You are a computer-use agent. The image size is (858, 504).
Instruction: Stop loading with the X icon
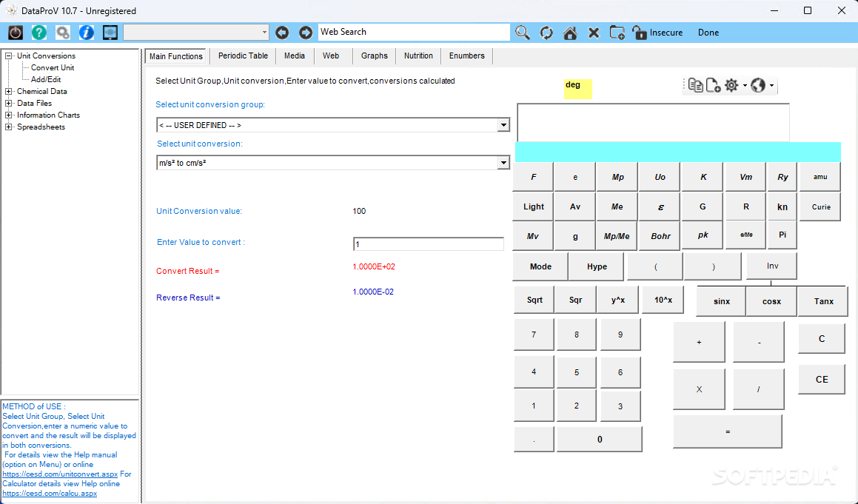[594, 33]
